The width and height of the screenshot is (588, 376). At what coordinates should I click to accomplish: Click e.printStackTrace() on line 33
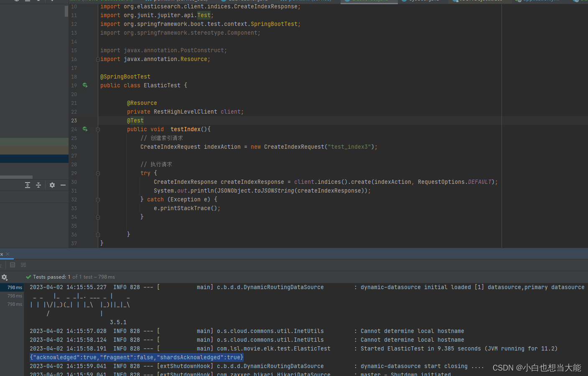click(x=186, y=208)
